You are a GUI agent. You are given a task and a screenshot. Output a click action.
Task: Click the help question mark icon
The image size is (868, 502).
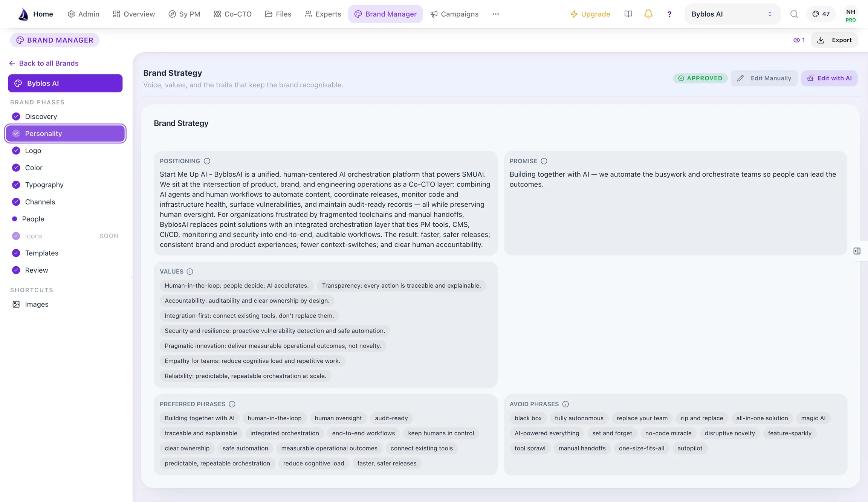coord(669,14)
